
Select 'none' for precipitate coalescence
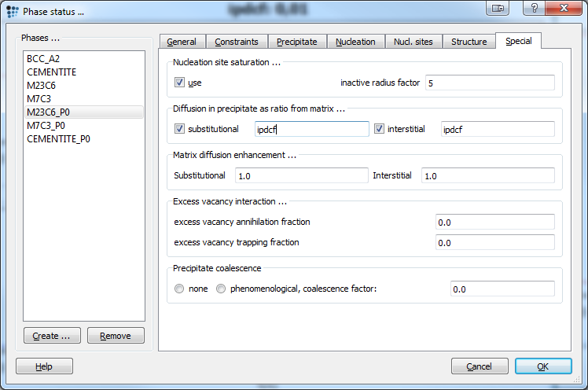(180, 289)
